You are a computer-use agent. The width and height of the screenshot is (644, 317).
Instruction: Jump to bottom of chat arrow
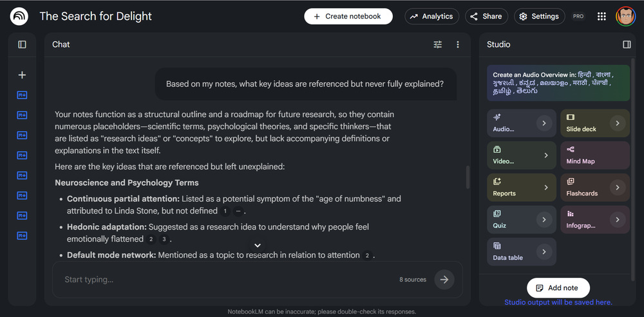258,245
